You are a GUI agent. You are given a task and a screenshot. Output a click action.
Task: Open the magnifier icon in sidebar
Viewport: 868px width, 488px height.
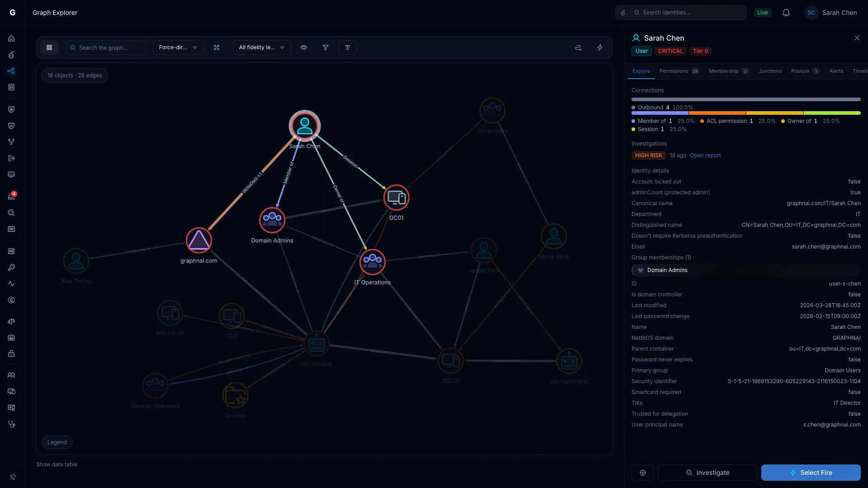pos(11,213)
